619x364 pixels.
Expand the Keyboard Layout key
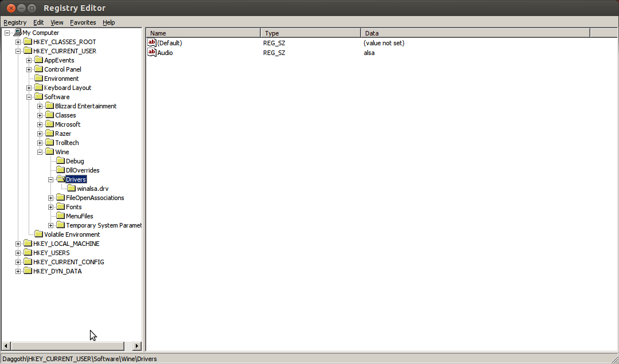tap(29, 88)
